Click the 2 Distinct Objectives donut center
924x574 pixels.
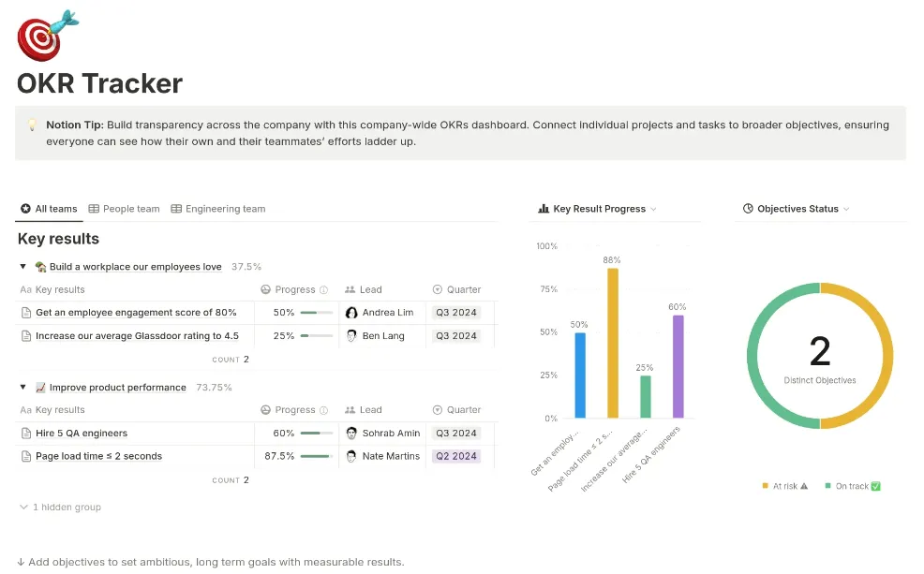click(820, 358)
